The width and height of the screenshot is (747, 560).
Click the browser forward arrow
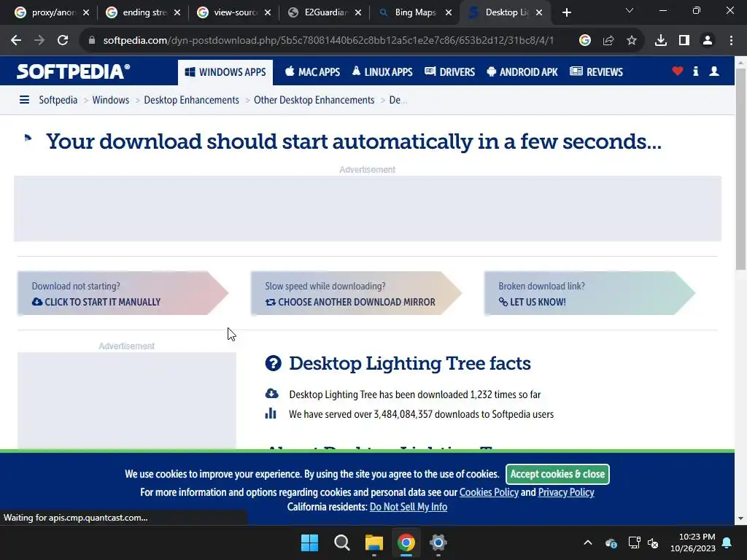pos(39,41)
